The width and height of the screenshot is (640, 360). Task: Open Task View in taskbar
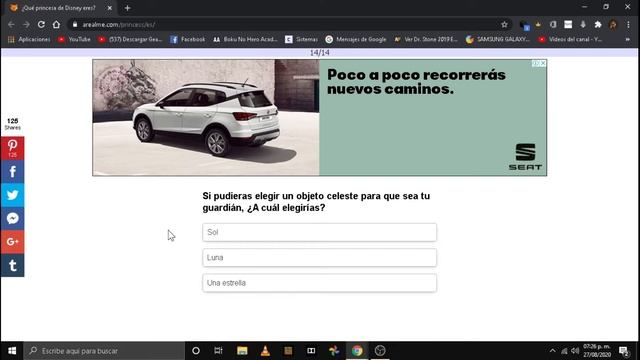click(x=218, y=351)
